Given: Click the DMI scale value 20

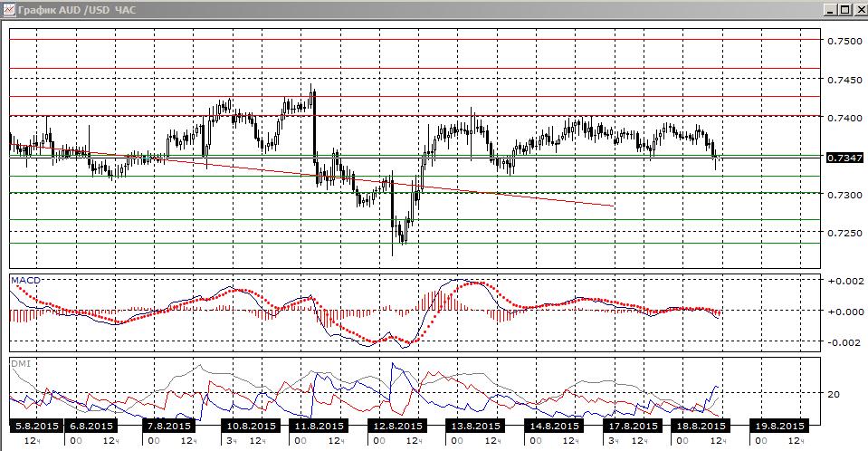Looking at the screenshot, I should click(834, 394).
